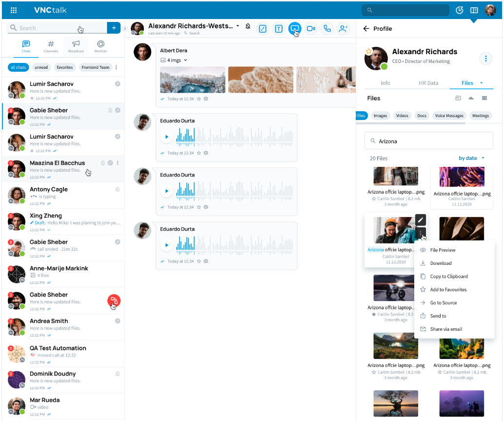Click the Arizona file search field

click(428, 141)
